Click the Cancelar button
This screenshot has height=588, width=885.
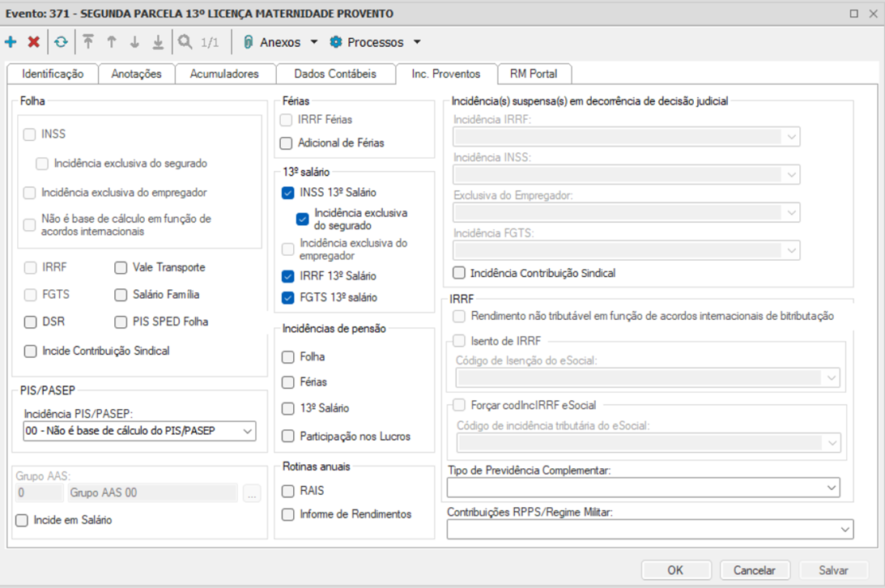pos(754,570)
